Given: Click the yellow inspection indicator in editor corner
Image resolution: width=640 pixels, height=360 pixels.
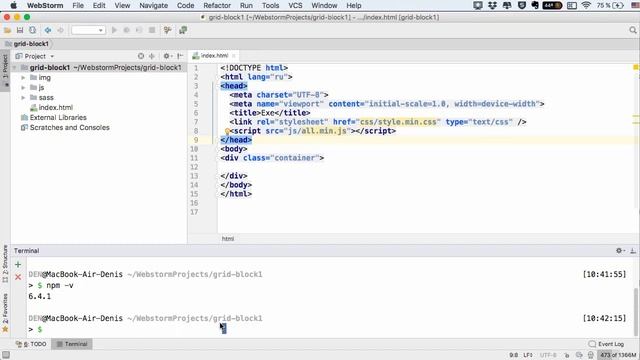Looking at the screenshot, I should coord(636,67).
